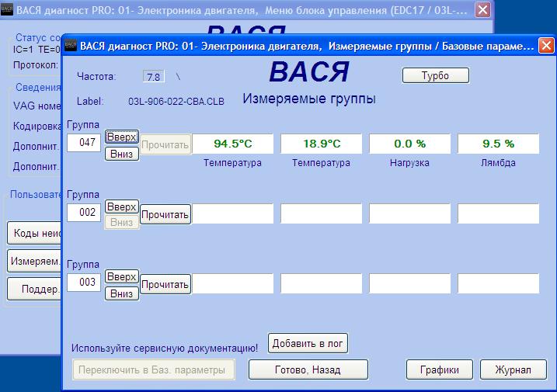The width and height of the screenshot is (557, 392).
Task: Click Готово, Назад button
Action: click(308, 369)
